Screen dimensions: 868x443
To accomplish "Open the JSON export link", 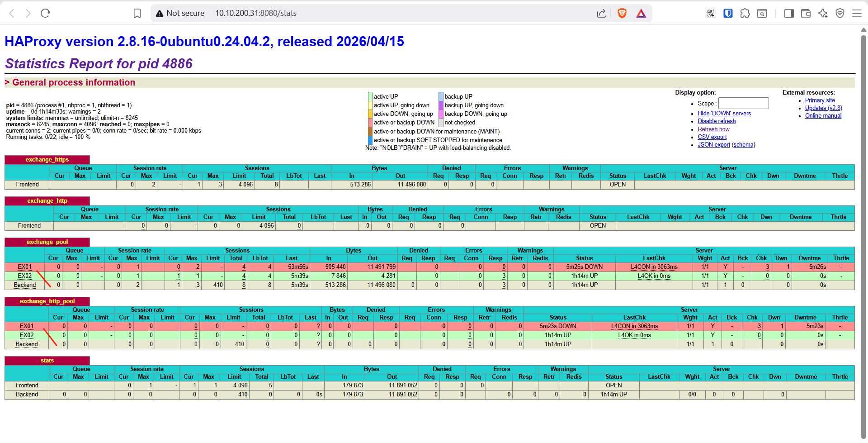I will pyautogui.click(x=714, y=145).
